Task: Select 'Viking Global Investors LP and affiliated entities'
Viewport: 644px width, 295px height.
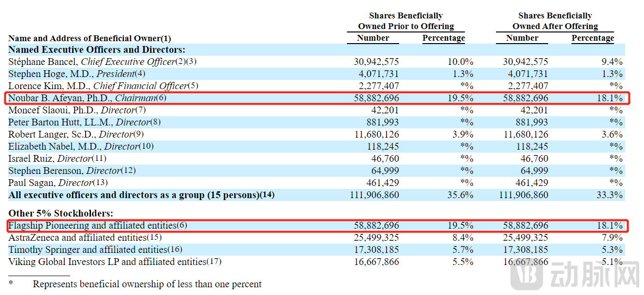Action: tap(107, 262)
